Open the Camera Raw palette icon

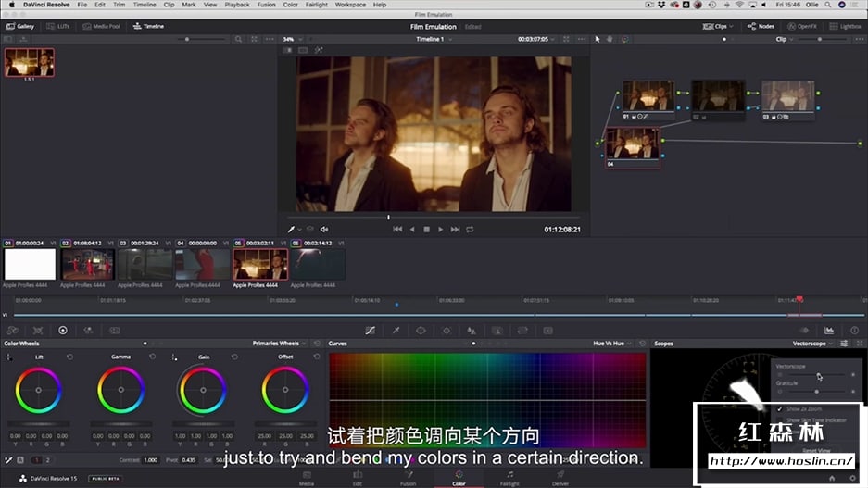click(12, 331)
